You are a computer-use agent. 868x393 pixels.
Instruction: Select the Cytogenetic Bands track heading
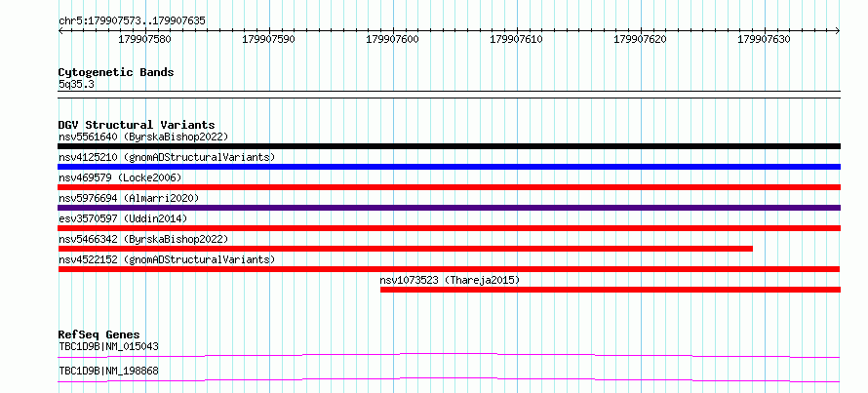tap(116, 72)
